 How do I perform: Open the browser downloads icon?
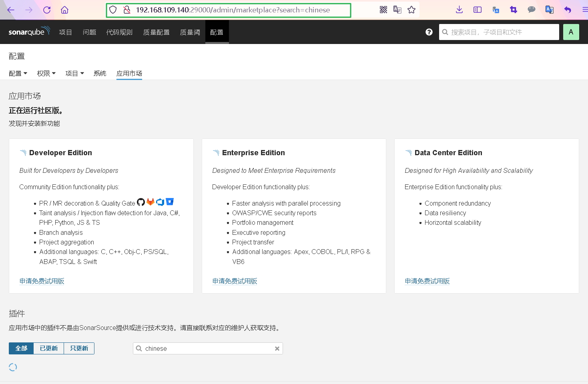pos(460,10)
